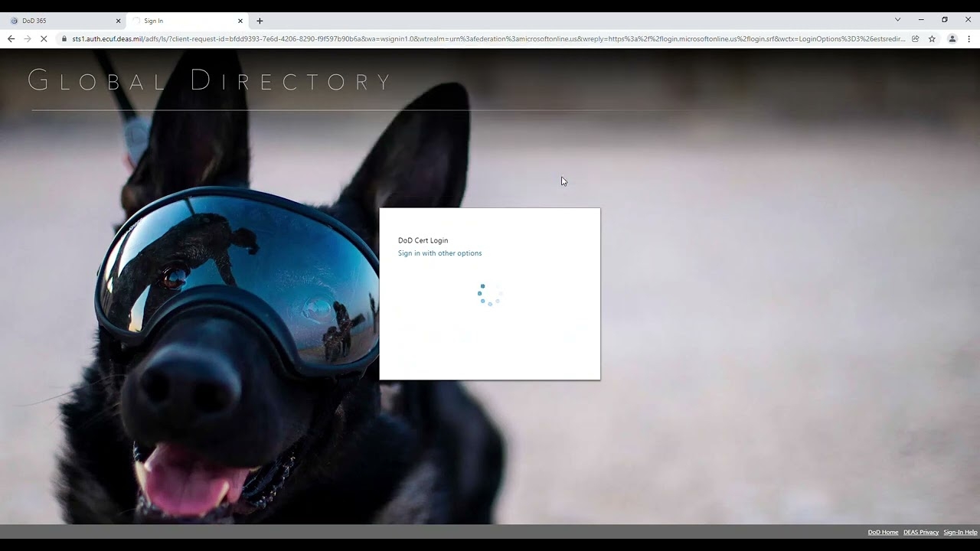Select the Sign In browser tab

click(x=184, y=21)
